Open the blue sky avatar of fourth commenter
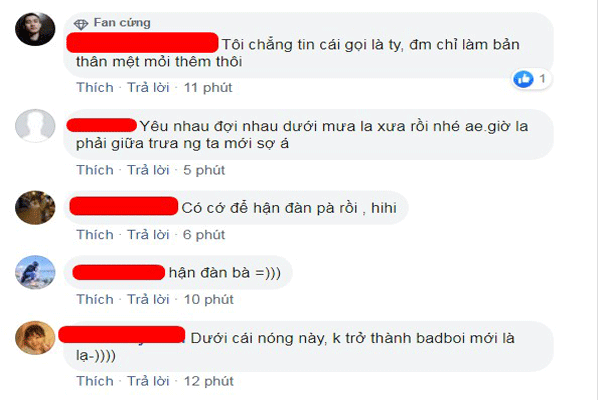 35,272
